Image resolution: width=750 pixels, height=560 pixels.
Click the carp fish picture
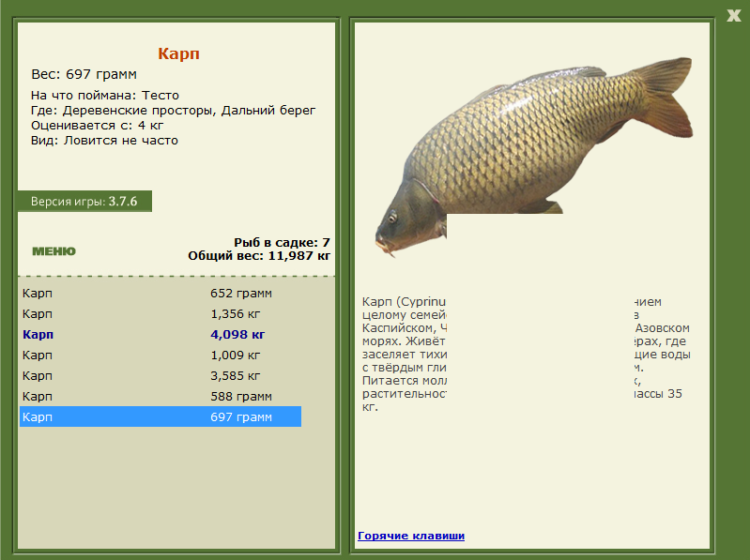533,156
